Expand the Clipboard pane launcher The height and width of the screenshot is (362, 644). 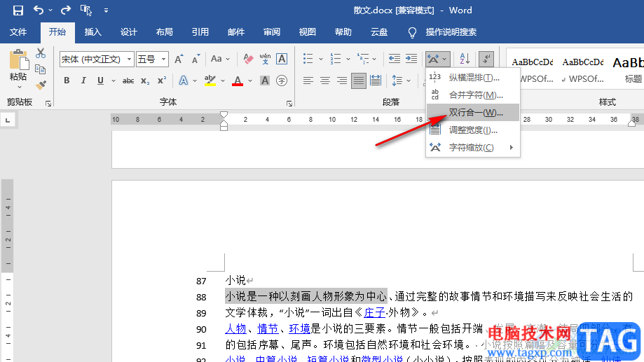(48, 104)
